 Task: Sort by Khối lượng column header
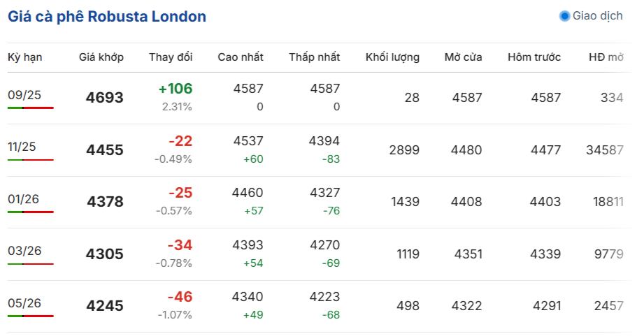[x=392, y=57]
